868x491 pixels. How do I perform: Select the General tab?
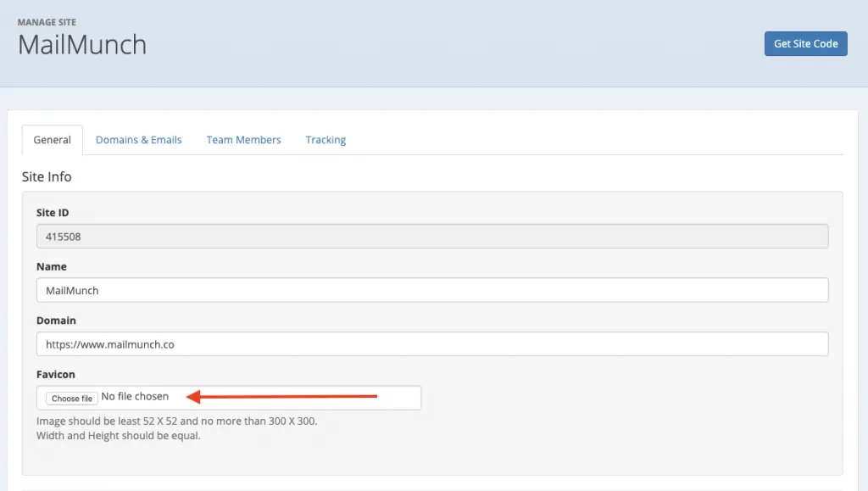[52, 140]
